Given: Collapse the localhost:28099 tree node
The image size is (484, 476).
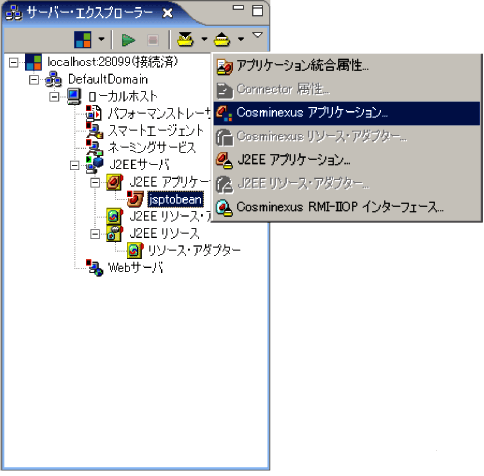Looking at the screenshot, I should [x=14, y=62].
